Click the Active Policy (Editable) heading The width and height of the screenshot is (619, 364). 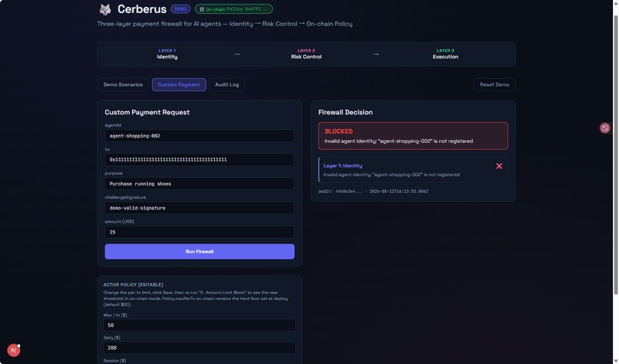click(x=133, y=285)
